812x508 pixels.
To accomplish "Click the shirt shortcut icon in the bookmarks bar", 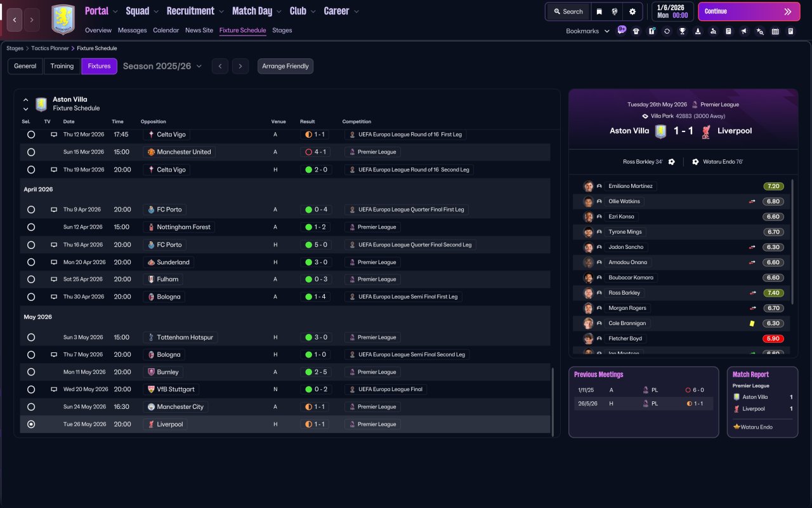I will (x=636, y=31).
